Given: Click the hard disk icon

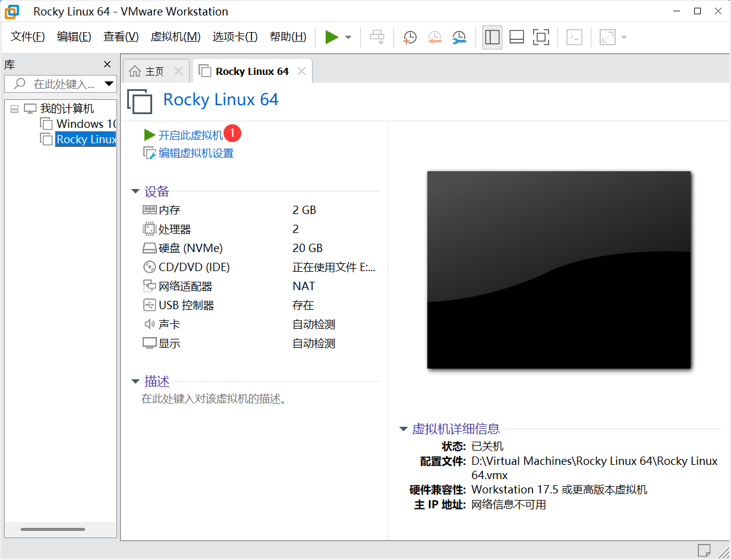Looking at the screenshot, I should point(149,248).
